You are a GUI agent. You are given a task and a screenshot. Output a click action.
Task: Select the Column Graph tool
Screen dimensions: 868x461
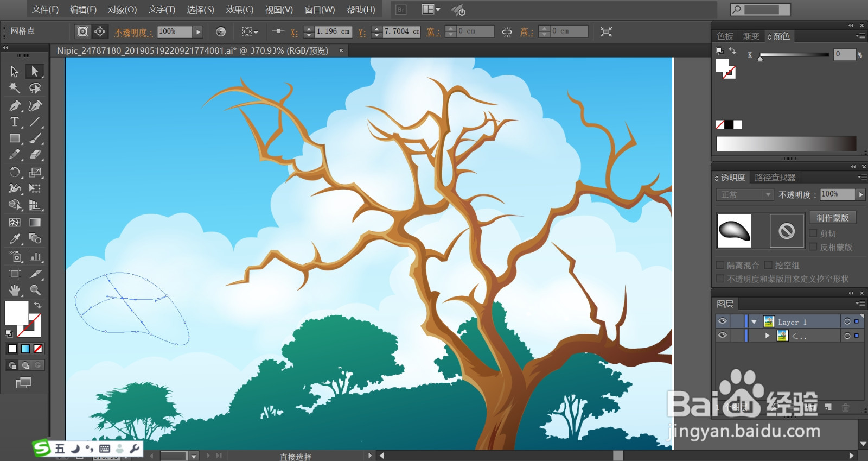coord(35,256)
